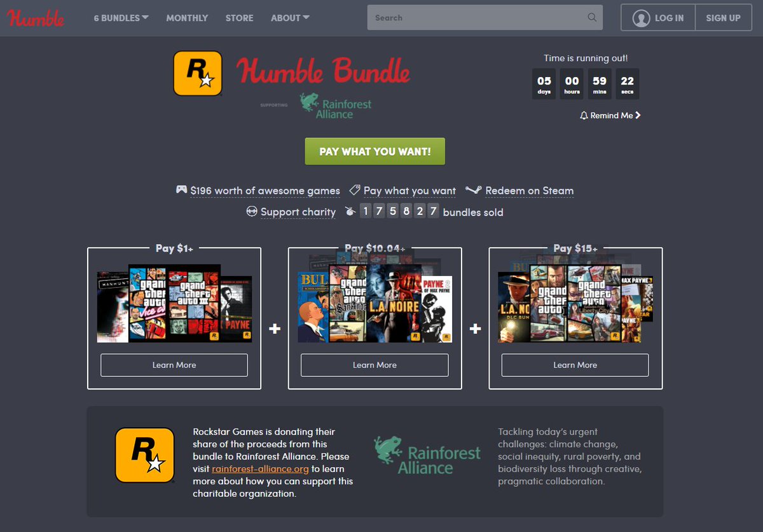This screenshot has height=532, width=763.
Task: Click Learn More under Pay $10.04+ tier
Action: point(375,365)
